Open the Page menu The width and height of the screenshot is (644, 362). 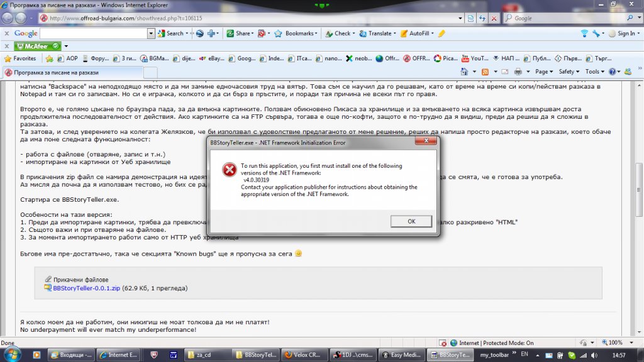point(543,72)
